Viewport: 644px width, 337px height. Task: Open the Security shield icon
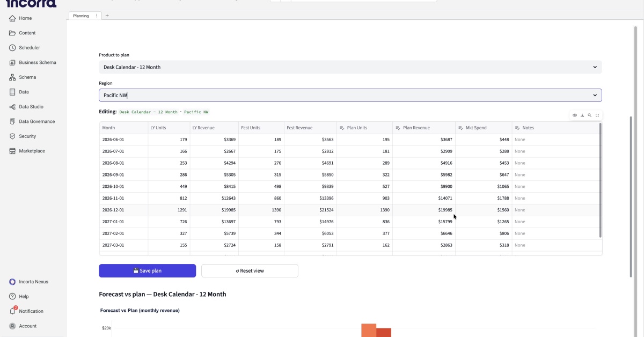tap(12, 136)
